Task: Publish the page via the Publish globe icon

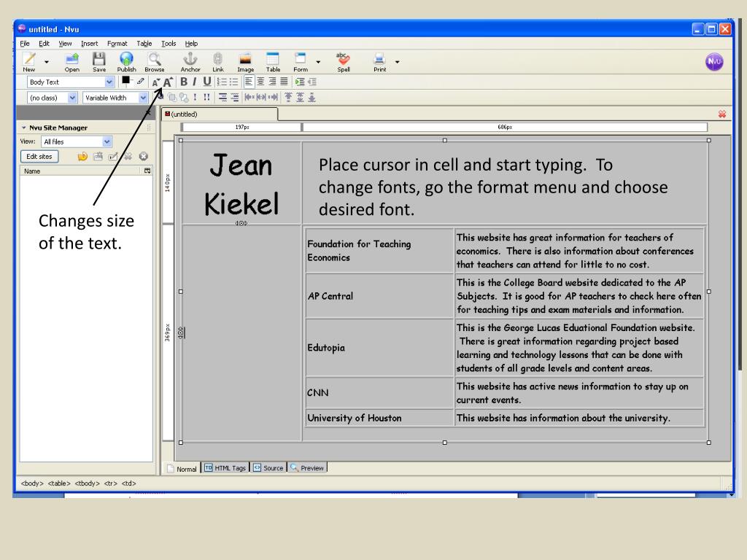Action: click(126, 62)
